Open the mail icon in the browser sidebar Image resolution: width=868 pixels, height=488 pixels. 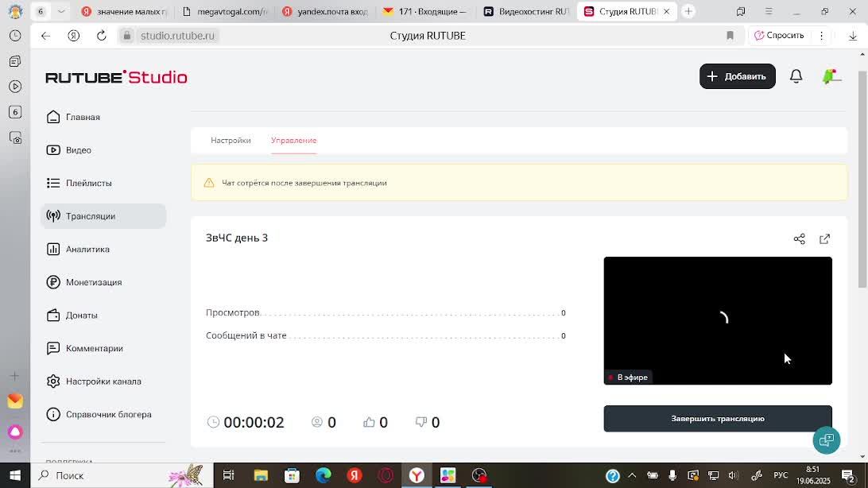click(x=15, y=401)
